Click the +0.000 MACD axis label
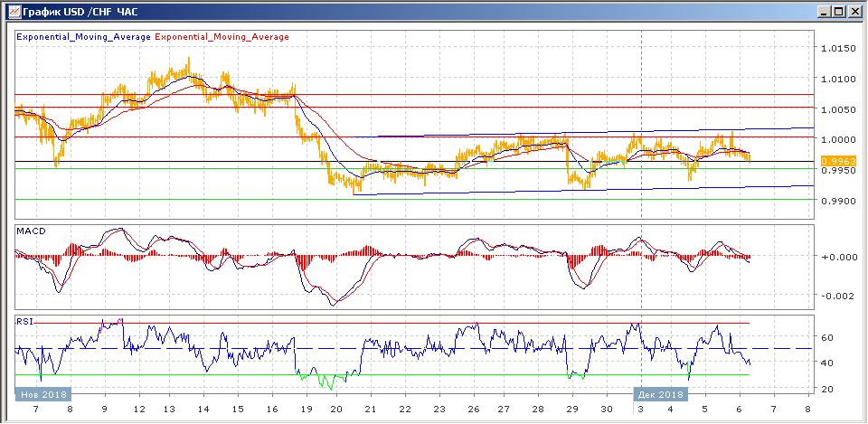The height and width of the screenshot is (424, 868). (x=837, y=257)
